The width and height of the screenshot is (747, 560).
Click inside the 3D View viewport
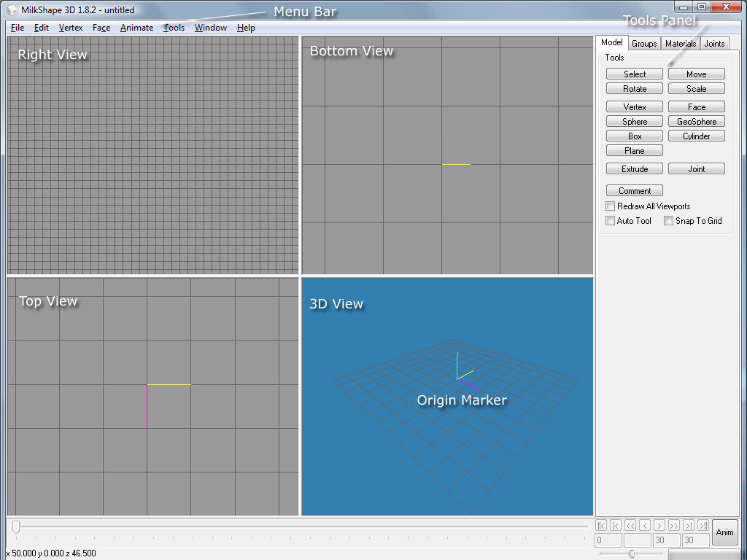coord(447,396)
